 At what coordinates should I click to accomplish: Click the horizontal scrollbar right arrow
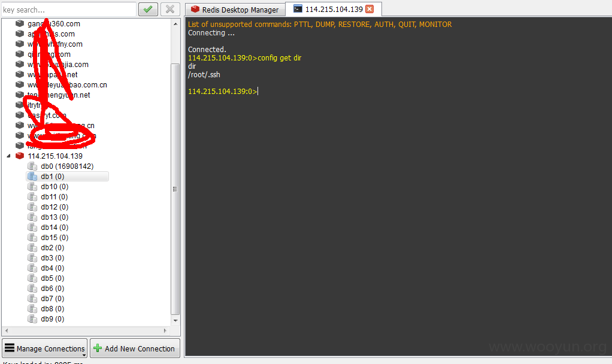(165, 330)
